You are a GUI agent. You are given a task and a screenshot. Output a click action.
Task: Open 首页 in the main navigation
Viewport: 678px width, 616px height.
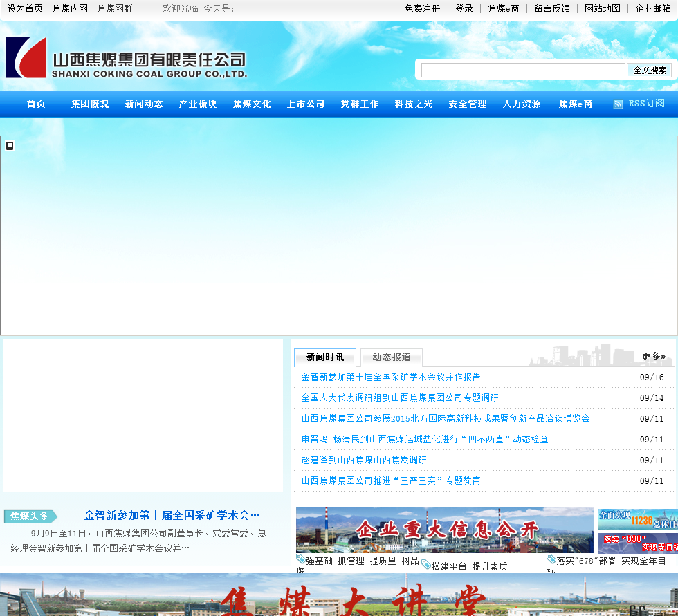pos(36,104)
